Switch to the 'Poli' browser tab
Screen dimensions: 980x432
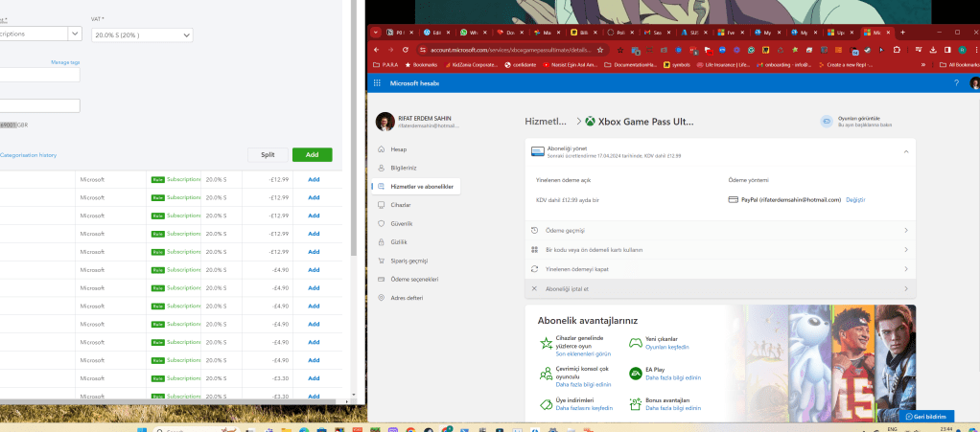tap(620, 32)
